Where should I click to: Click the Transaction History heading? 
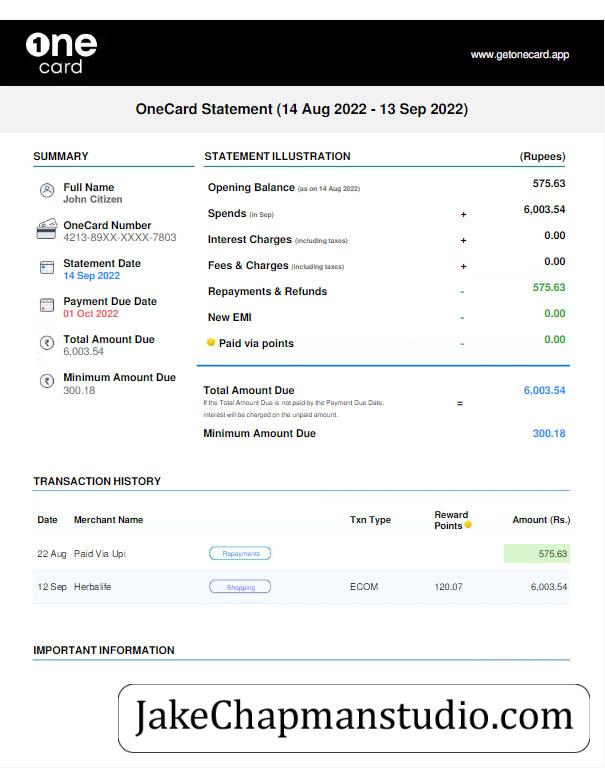97,481
